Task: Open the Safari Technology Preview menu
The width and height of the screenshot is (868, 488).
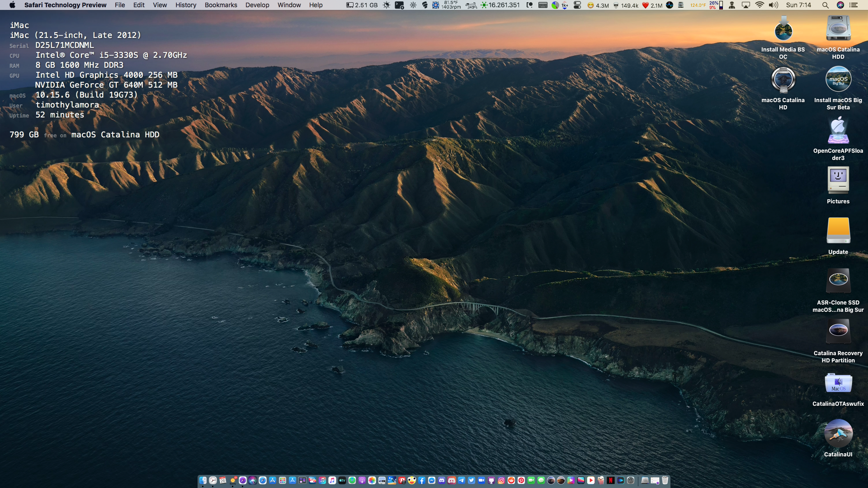Action: pos(66,5)
